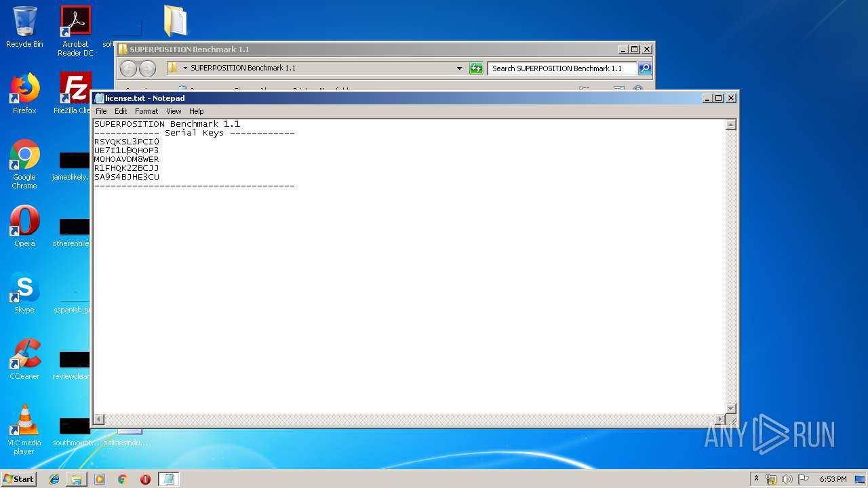The width and height of the screenshot is (868, 488).
Task: Click the serial key M0HOAVDM8WER
Action: tap(127, 159)
